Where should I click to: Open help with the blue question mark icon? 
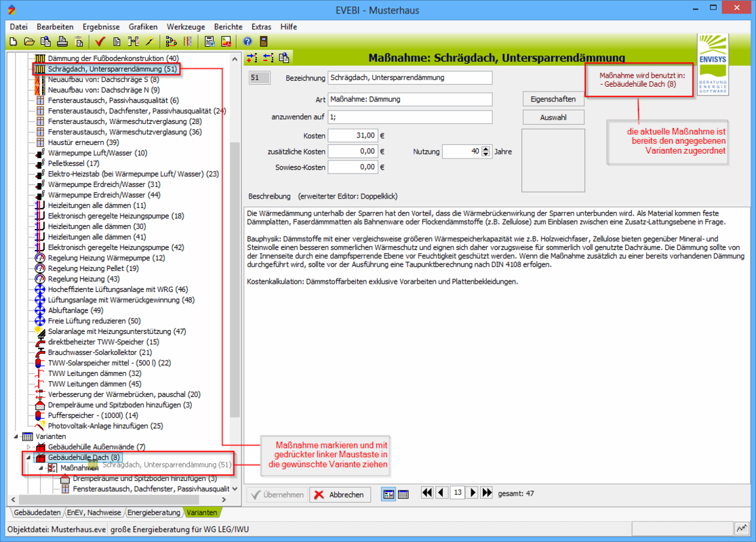point(247,42)
